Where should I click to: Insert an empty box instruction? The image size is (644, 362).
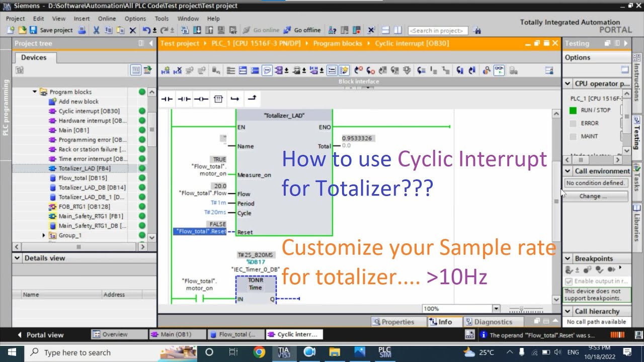pos(218,99)
